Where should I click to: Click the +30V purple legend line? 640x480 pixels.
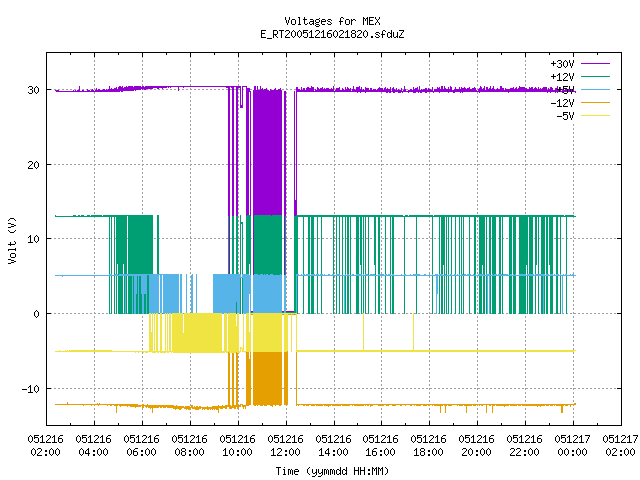pos(595,64)
